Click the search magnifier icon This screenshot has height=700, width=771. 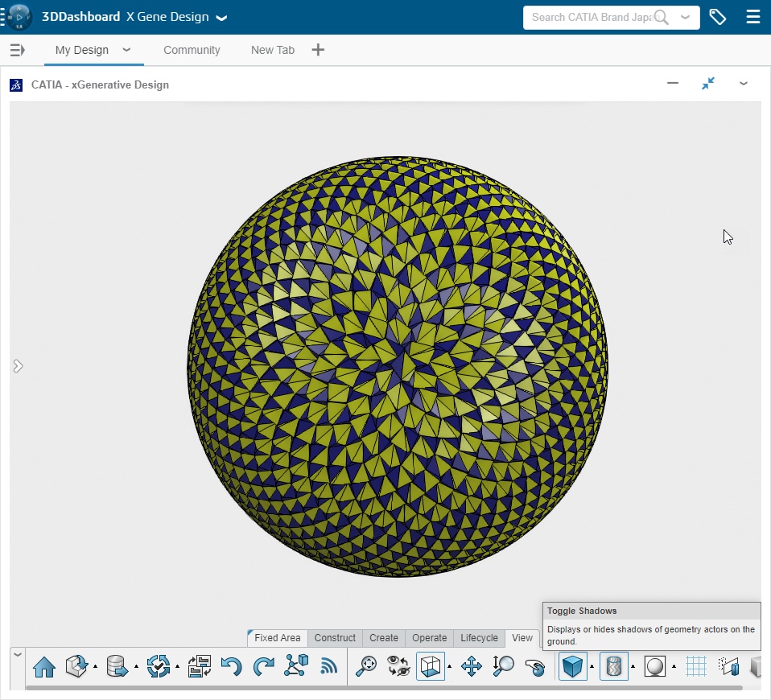662,17
